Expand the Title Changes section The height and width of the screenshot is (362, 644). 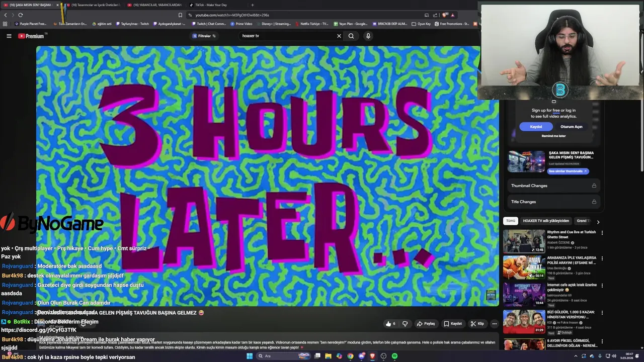[x=553, y=202]
